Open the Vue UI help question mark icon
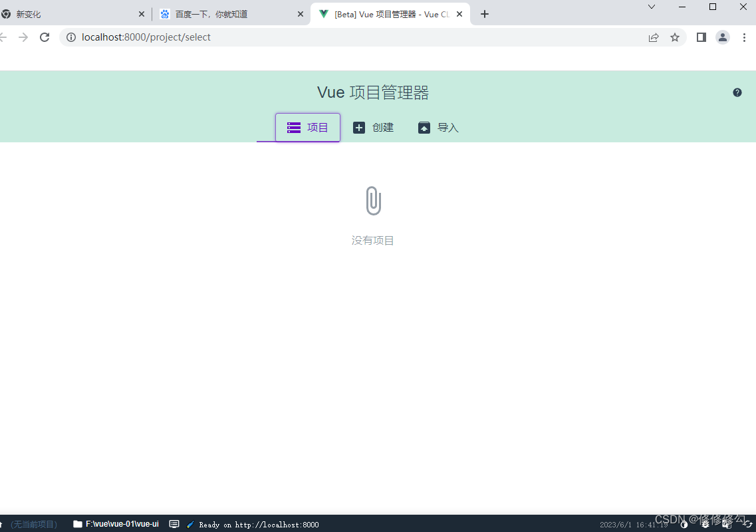Screen dimensions: 756x532 tap(737, 92)
